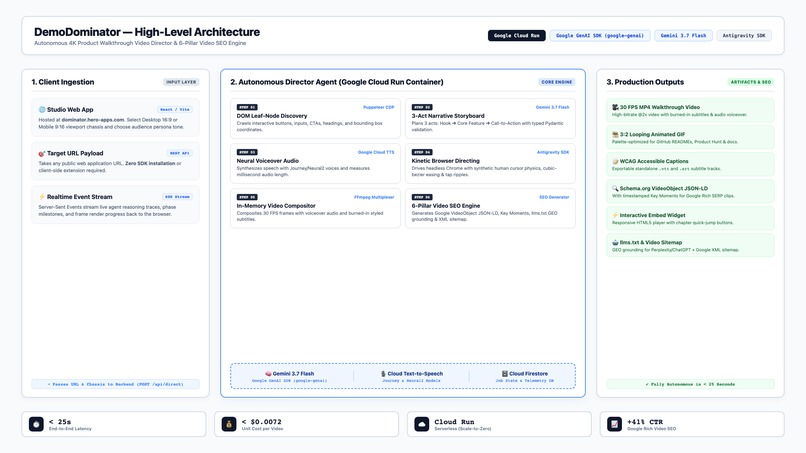Click the Cloud Text-to-Speech label
This screenshot has height=453, width=806.
point(415,374)
